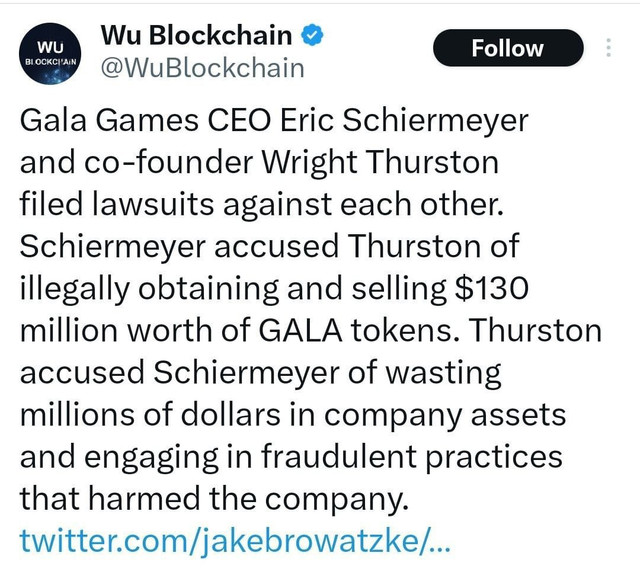Click the blue verified checkmark badge

pos(312,35)
